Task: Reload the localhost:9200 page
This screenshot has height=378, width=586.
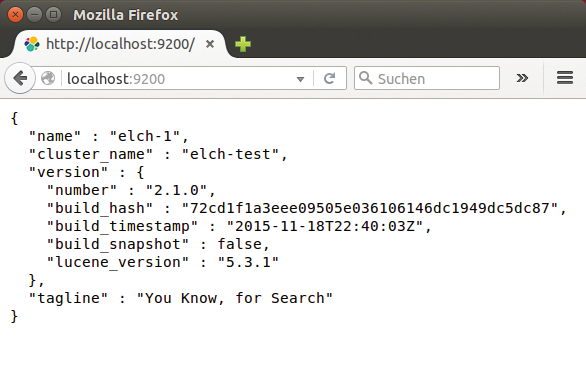Action: point(329,79)
